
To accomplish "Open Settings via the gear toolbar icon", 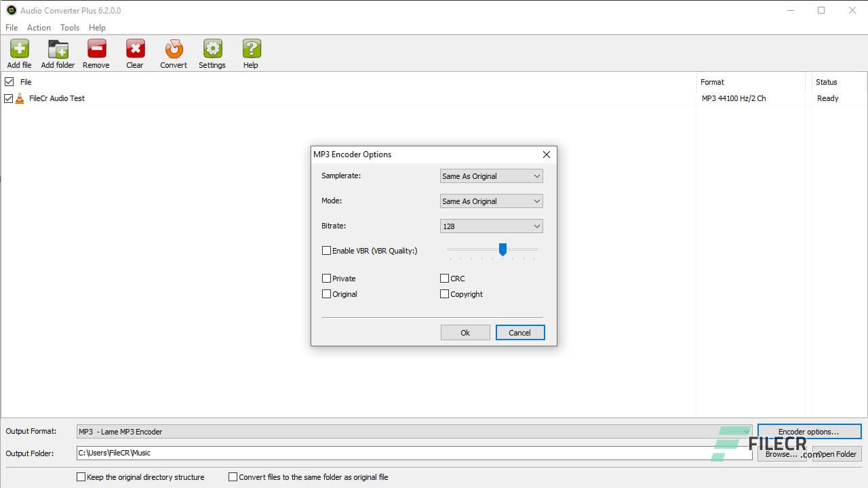I will [212, 49].
